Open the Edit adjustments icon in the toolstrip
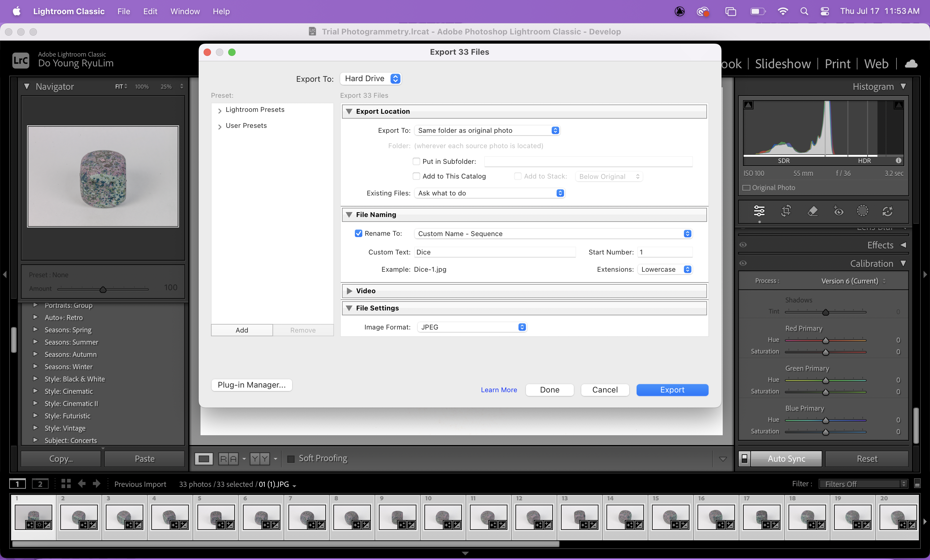 point(759,211)
